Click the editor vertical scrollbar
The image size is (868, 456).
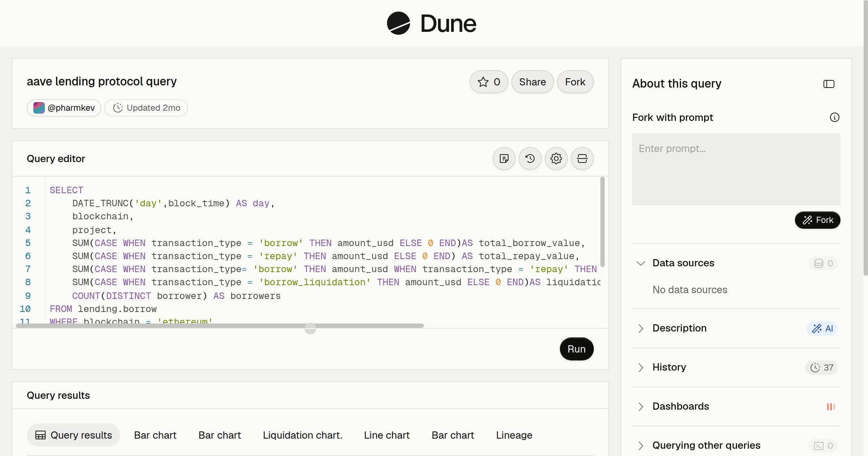[602, 221]
